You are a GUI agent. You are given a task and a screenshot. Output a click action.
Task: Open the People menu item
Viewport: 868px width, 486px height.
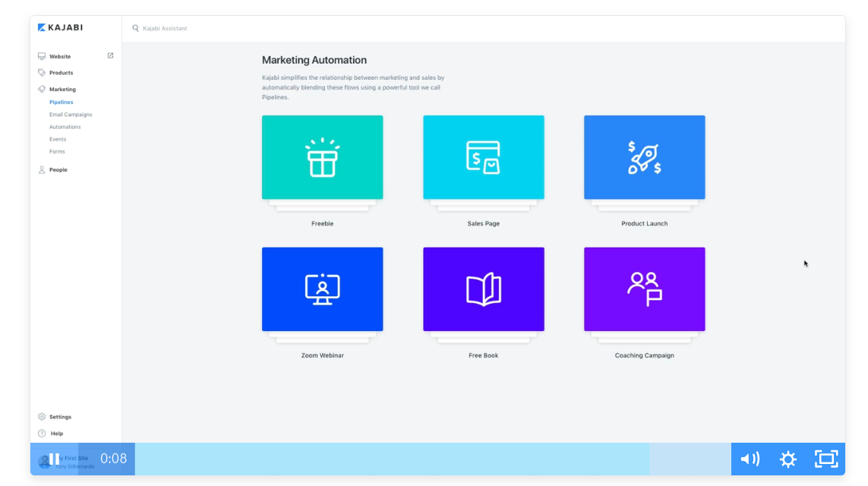pos(58,170)
